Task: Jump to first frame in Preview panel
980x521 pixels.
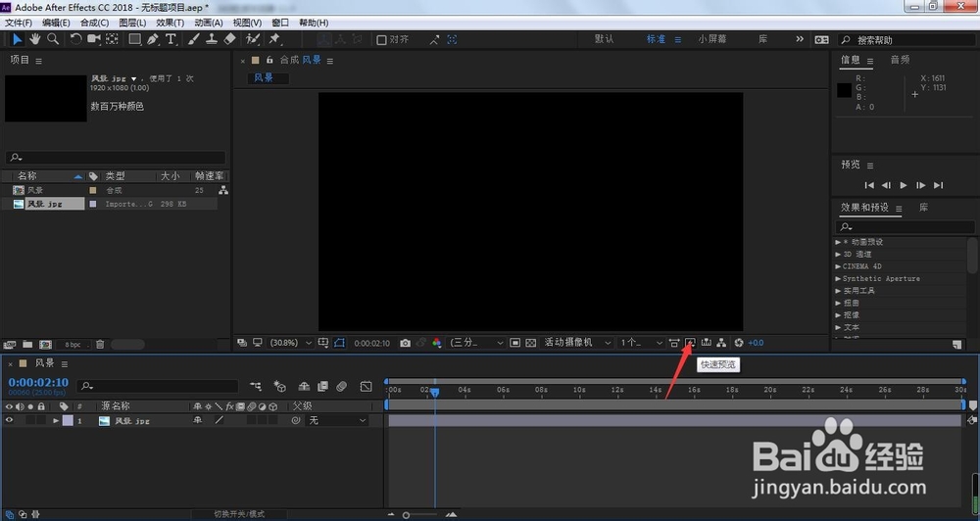Action: 868,185
